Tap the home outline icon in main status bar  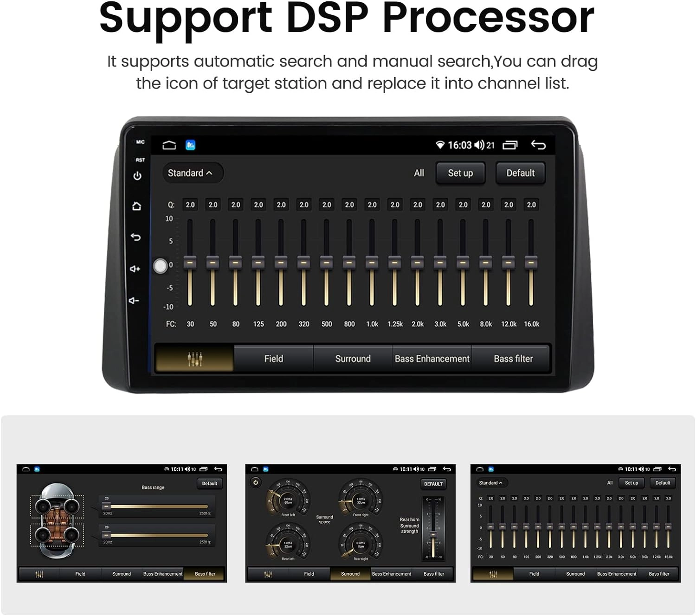pyautogui.click(x=169, y=145)
